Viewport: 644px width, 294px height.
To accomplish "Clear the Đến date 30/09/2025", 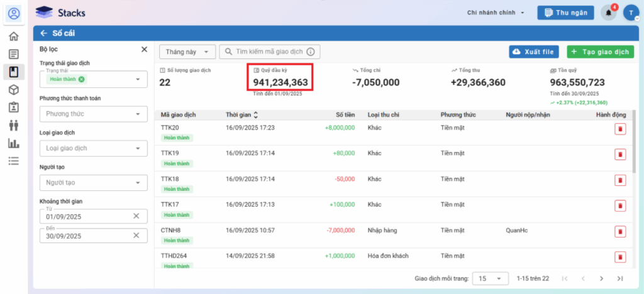I will [x=136, y=236].
